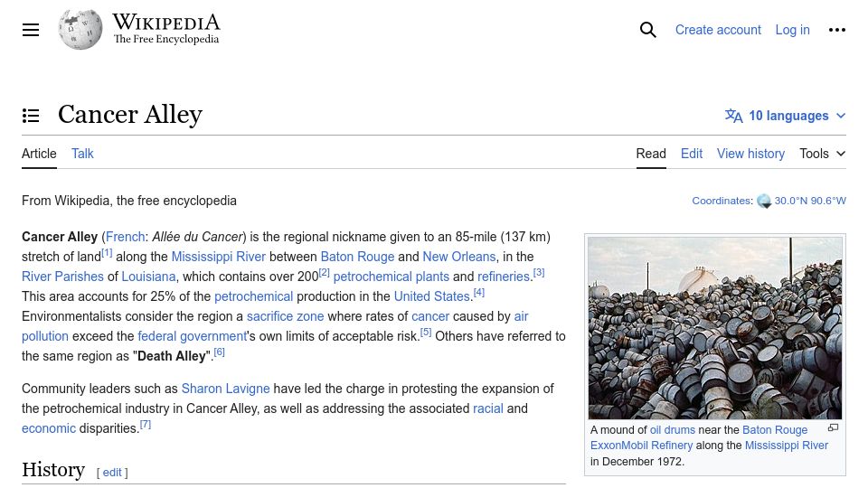Select the Read tab
This screenshot has height=488, width=868.
[x=651, y=154]
